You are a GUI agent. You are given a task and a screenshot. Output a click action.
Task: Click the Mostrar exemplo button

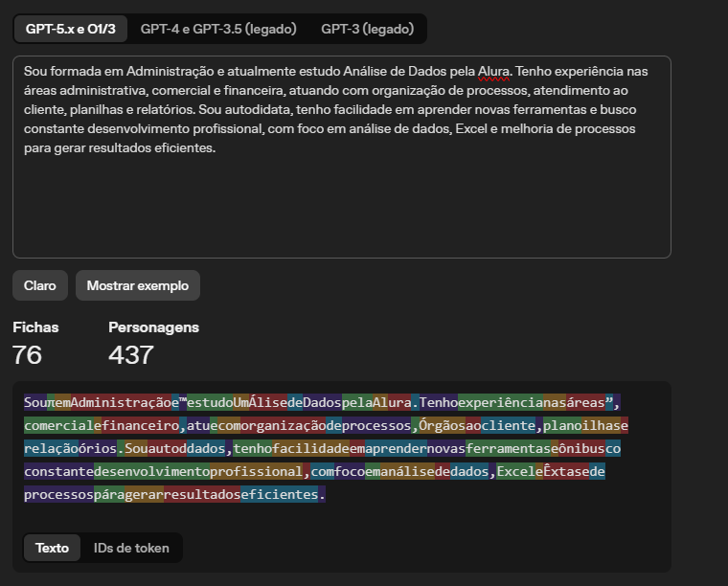138,285
